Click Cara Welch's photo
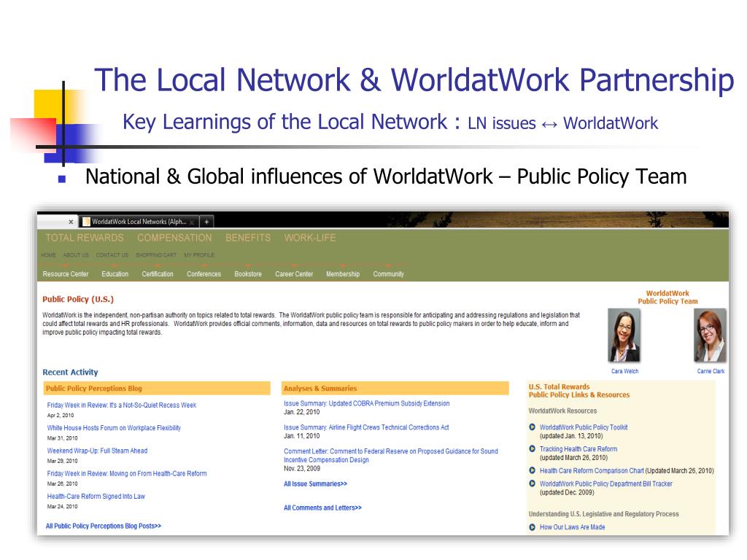Screen dimensions: 747x560 624,335
